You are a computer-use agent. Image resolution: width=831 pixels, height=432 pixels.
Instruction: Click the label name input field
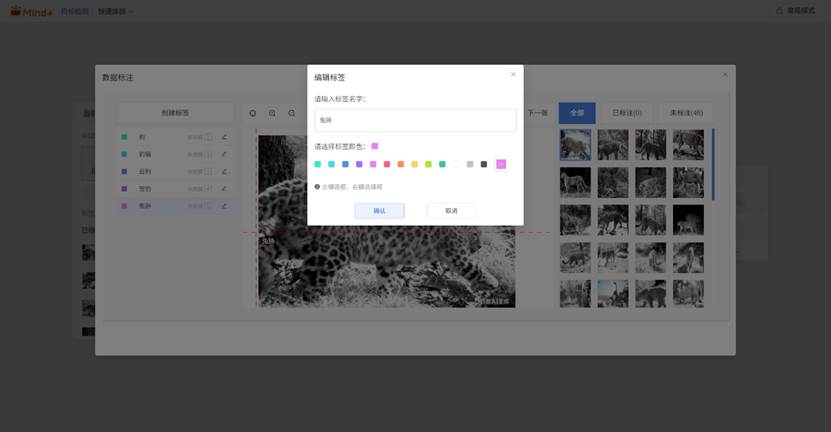pyautogui.click(x=415, y=120)
